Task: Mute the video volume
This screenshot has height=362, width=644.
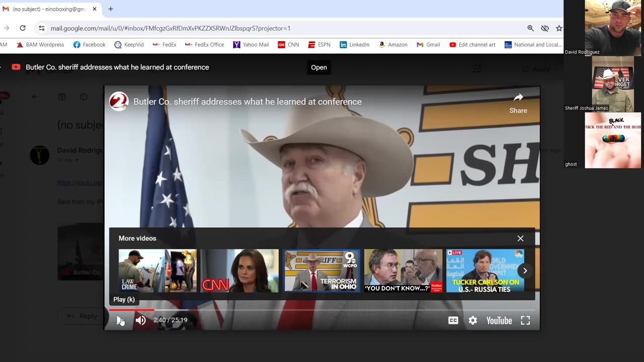Action: click(140, 320)
